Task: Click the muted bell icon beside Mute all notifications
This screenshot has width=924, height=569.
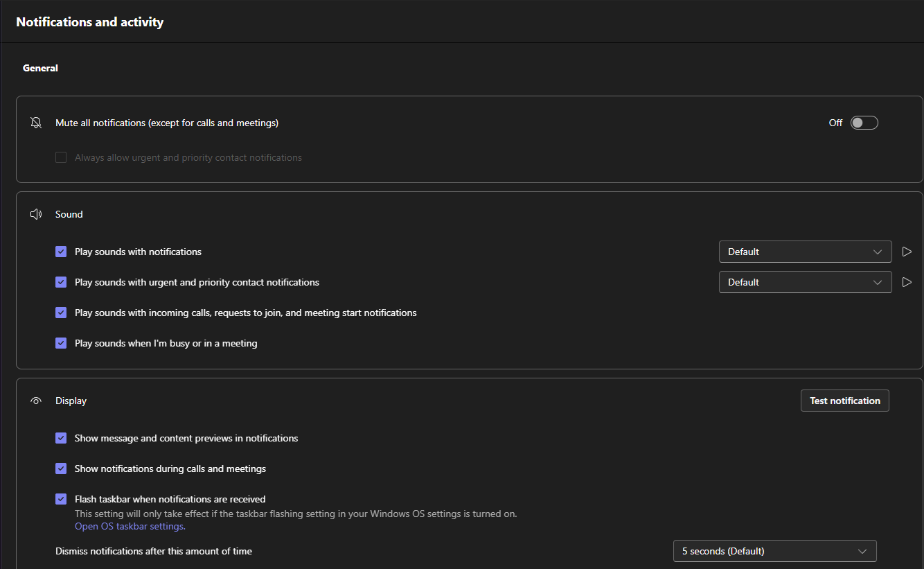Action: pos(36,123)
